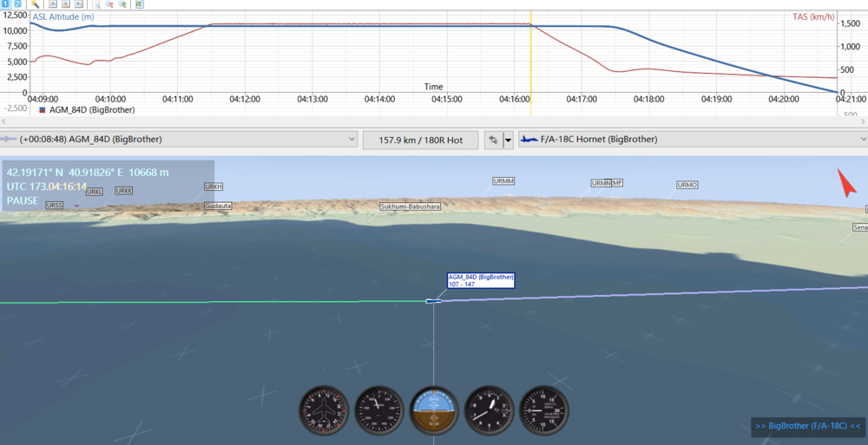
Task: Click the 157.9 km / 180R Hot button
Action: coord(421,140)
